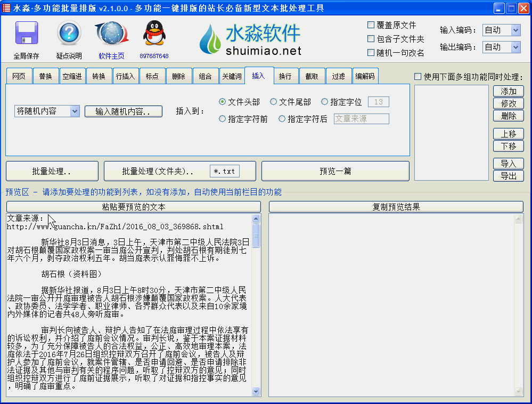The width and height of the screenshot is (532, 404).
Task: Click the QQ penguin contact icon
Action: 154,34
